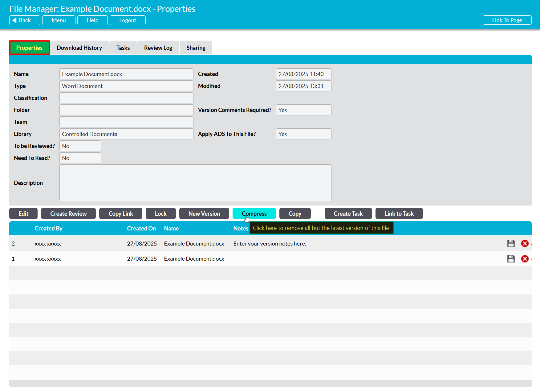Click the Edit button

click(x=23, y=214)
